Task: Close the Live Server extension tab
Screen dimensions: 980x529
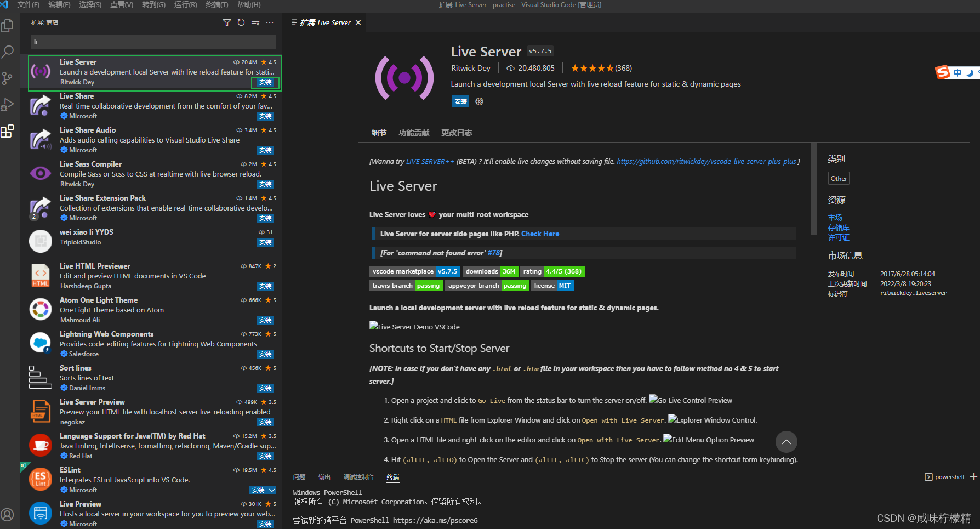Action: 358,22
